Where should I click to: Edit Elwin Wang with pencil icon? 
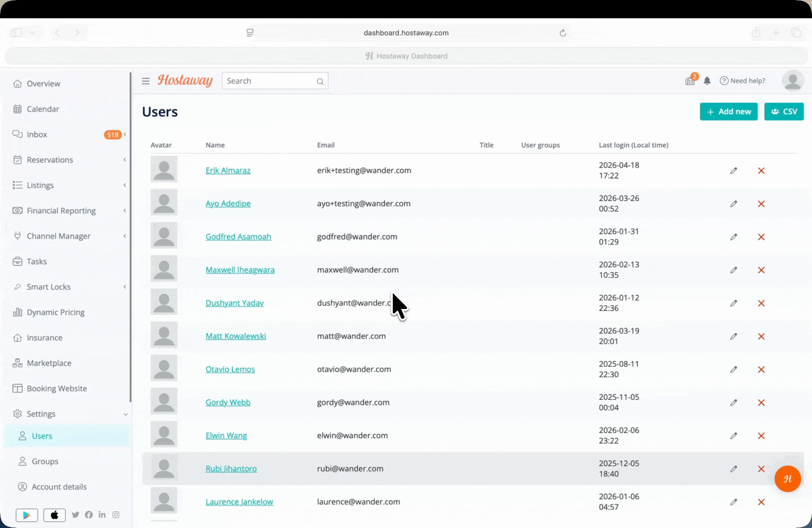pyautogui.click(x=734, y=436)
